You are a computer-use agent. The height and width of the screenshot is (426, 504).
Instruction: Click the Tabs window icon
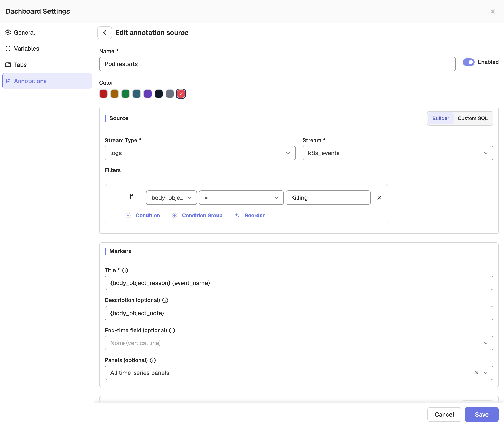click(8, 65)
